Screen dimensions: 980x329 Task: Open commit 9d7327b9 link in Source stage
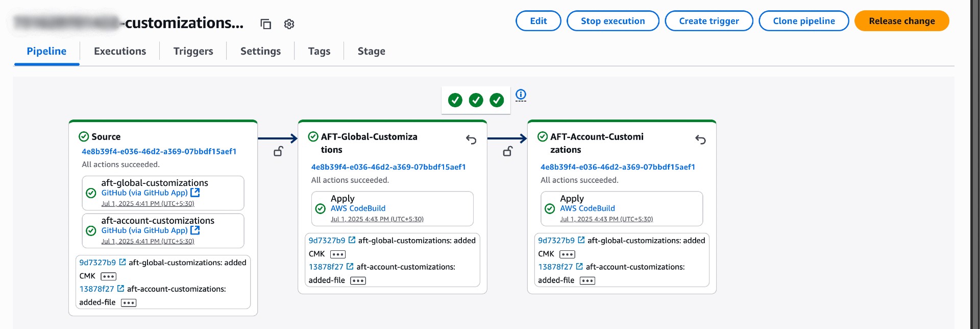pyautogui.click(x=97, y=263)
